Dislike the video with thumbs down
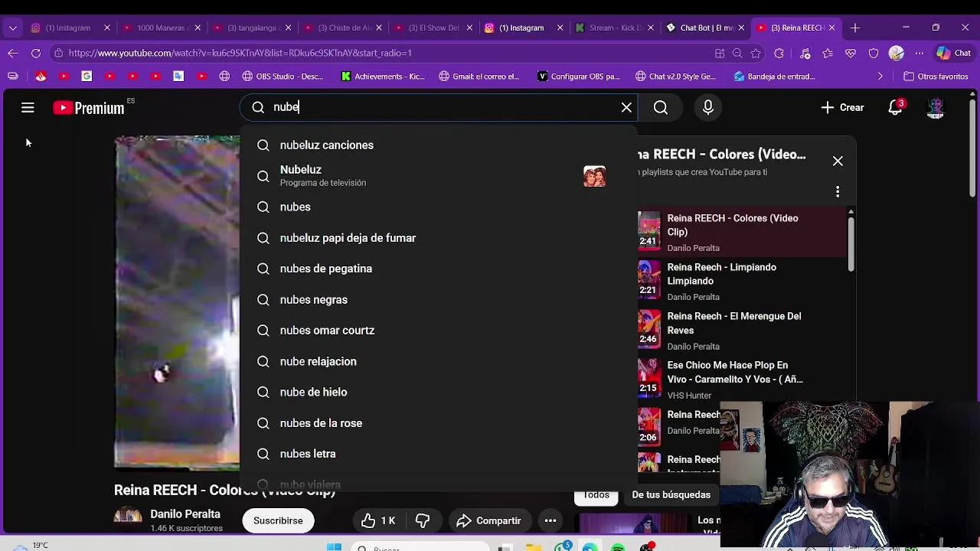The height and width of the screenshot is (551, 980). point(423,521)
